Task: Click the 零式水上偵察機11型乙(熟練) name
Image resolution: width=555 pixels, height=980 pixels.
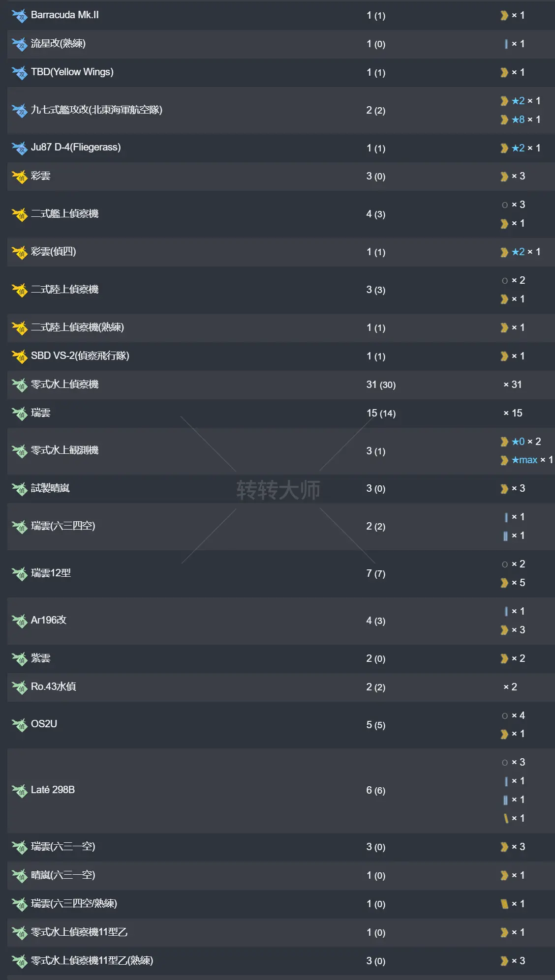Action: tap(92, 960)
